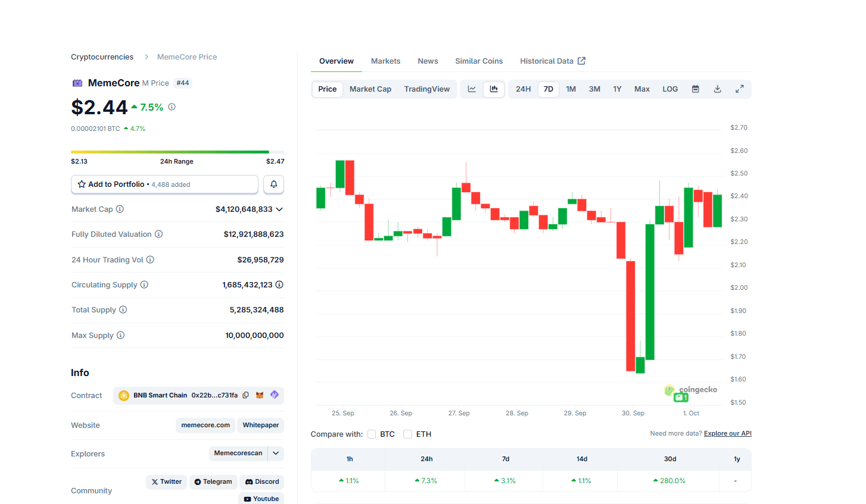Toggle LOG scale on the chart
This screenshot has height=504, width=866.
click(669, 88)
